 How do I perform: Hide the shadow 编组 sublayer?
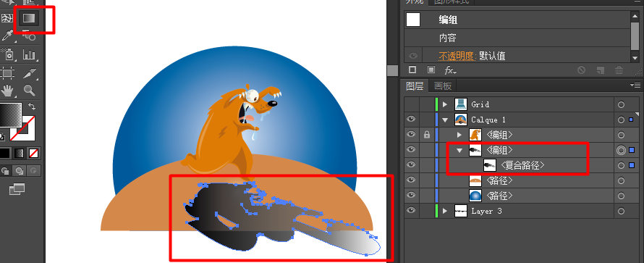(411, 149)
